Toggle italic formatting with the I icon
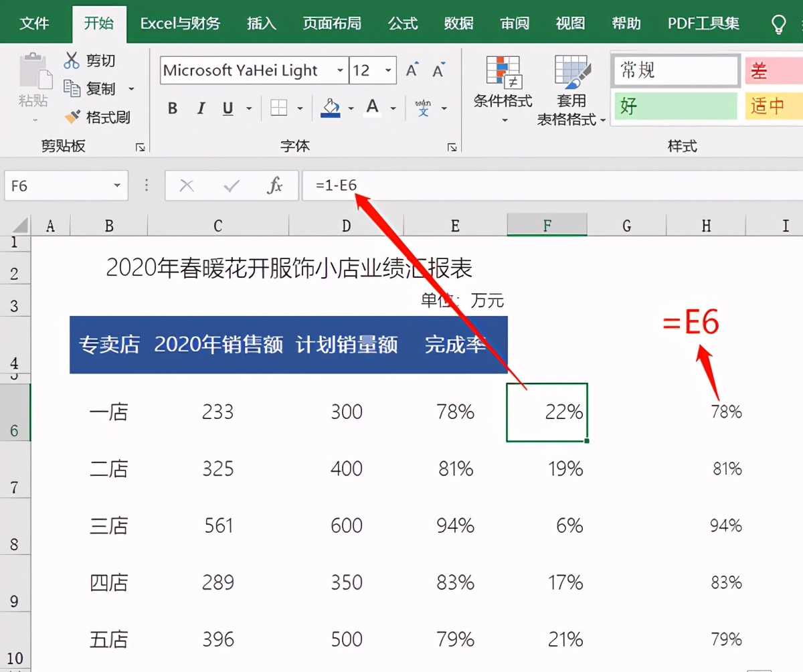The height and width of the screenshot is (672, 803). click(x=200, y=108)
